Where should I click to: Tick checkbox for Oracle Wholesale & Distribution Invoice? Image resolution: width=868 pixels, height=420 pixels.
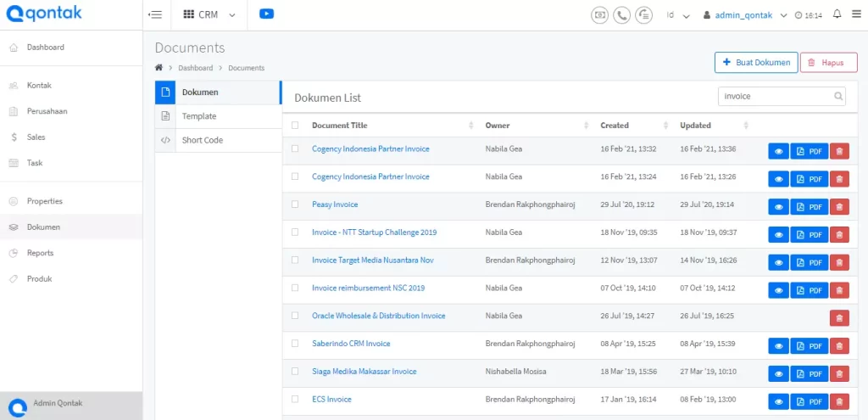point(295,316)
